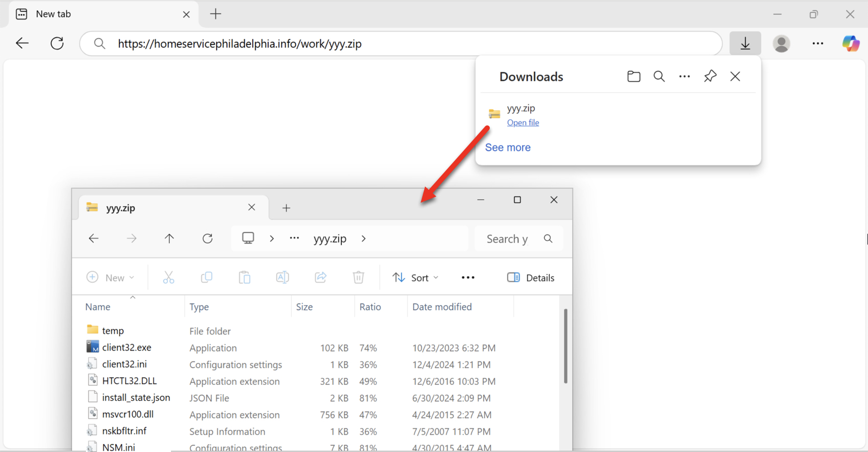The height and width of the screenshot is (452, 868).
Task: Add a new File Explorer tab
Action: (x=286, y=208)
